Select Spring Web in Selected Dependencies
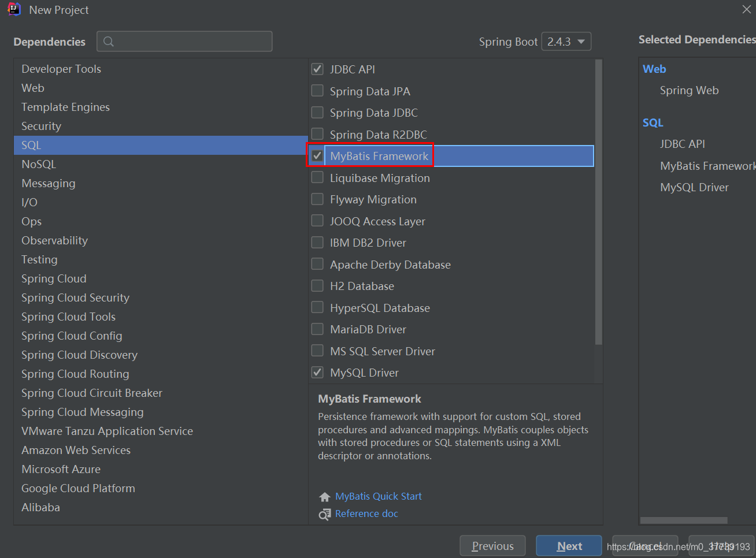The height and width of the screenshot is (558, 756). click(x=689, y=90)
